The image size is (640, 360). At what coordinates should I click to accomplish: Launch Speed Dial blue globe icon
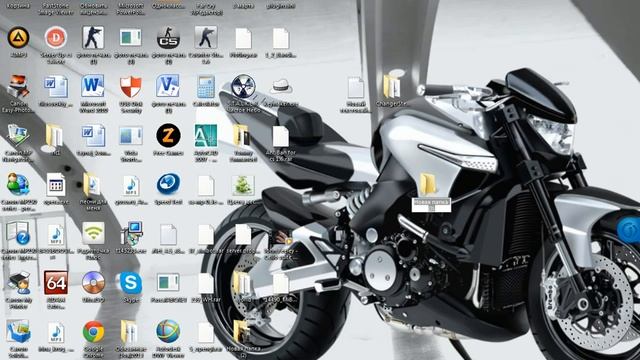(x=168, y=184)
